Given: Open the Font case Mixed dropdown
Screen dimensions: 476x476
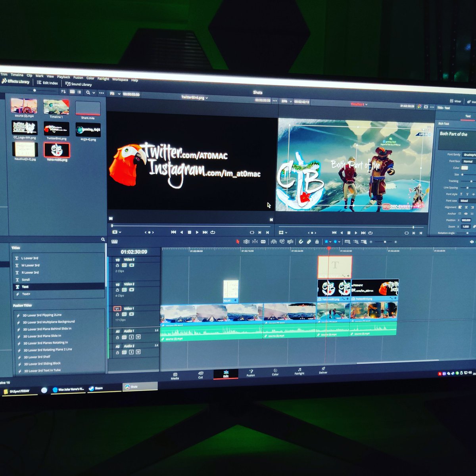Looking at the screenshot, I should click(x=468, y=201).
